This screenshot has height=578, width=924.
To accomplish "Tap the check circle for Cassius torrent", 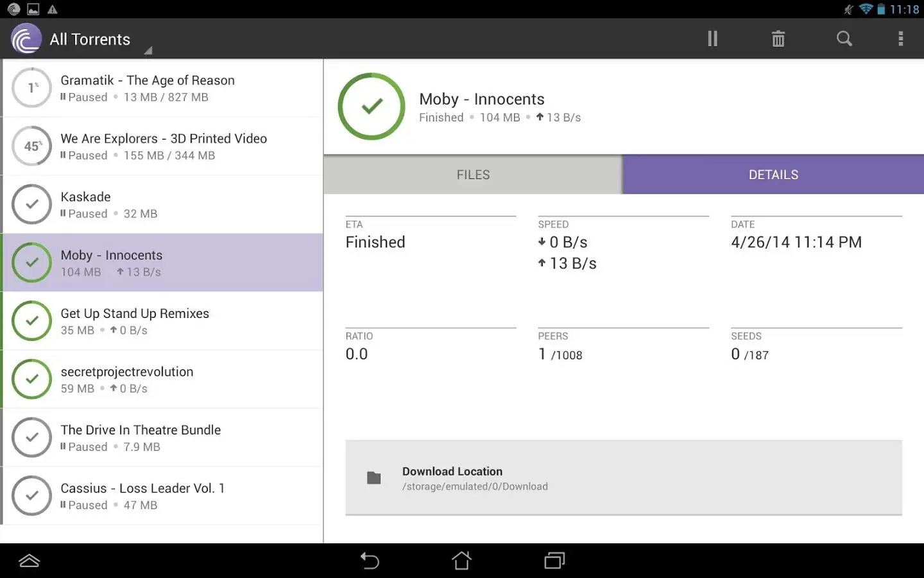I will pyautogui.click(x=32, y=496).
